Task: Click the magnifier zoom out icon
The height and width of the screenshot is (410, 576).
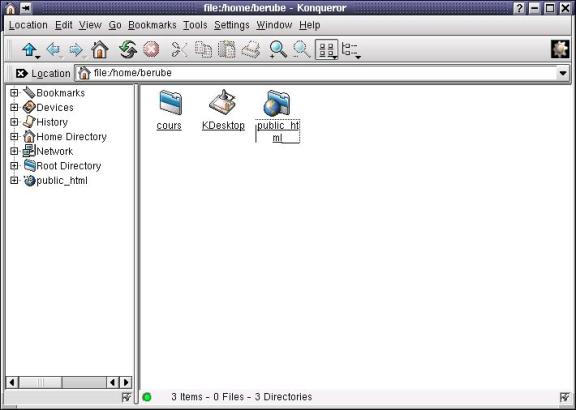Action: [301, 50]
